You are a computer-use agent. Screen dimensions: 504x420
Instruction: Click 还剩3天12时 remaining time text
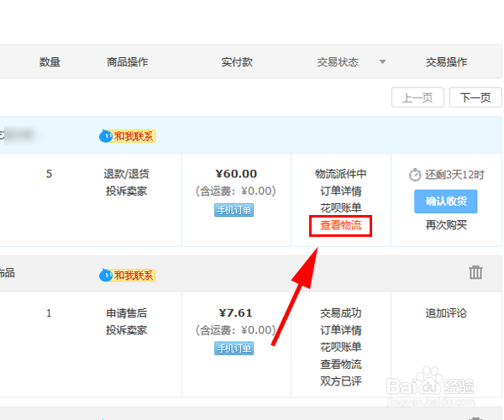click(454, 175)
